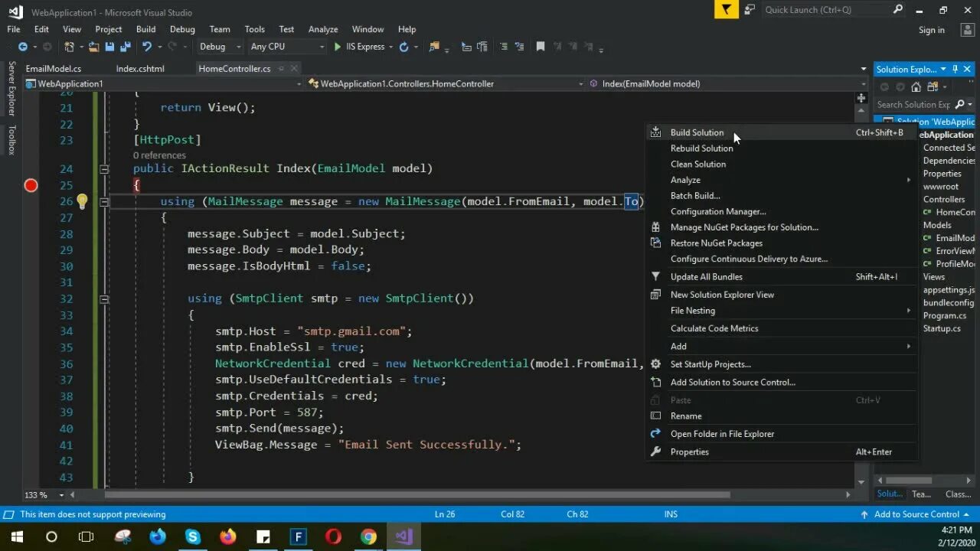Open the Build menu in menu bar
This screenshot has width=980, height=551.
145,29
